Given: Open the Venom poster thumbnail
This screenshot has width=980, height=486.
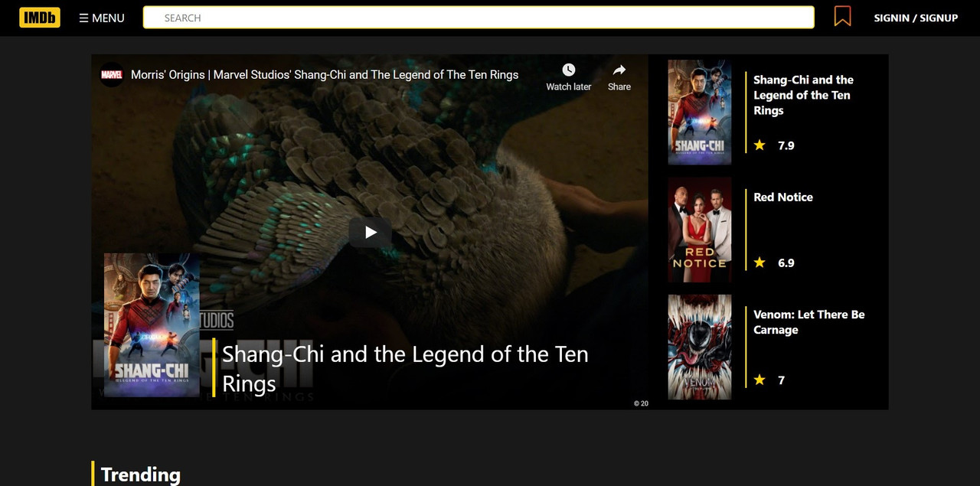Looking at the screenshot, I should 700,347.
